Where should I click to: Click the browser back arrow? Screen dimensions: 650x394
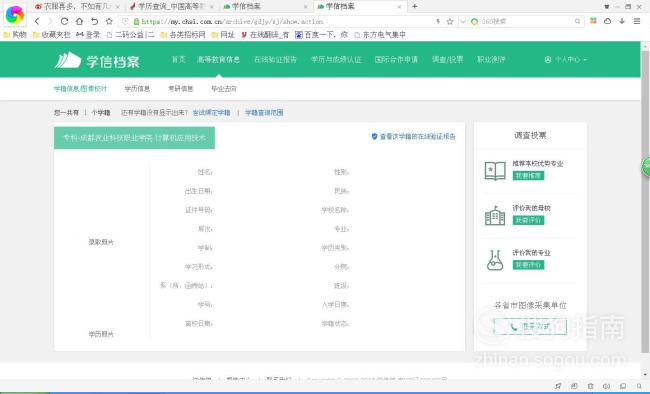point(37,21)
